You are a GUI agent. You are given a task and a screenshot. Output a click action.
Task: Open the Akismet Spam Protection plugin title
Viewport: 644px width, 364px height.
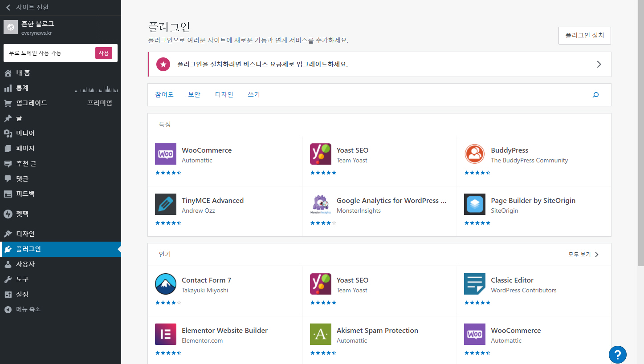pyautogui.click(x=377, y=331)
